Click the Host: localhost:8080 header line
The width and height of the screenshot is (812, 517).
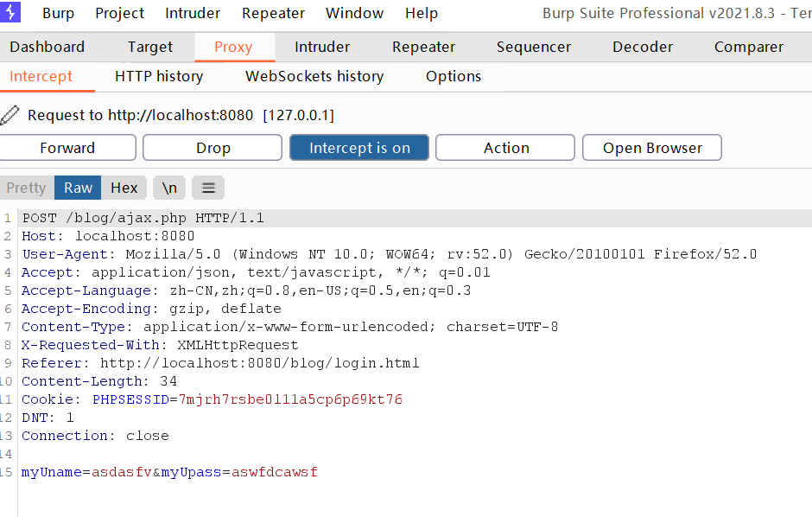point(108,236)
